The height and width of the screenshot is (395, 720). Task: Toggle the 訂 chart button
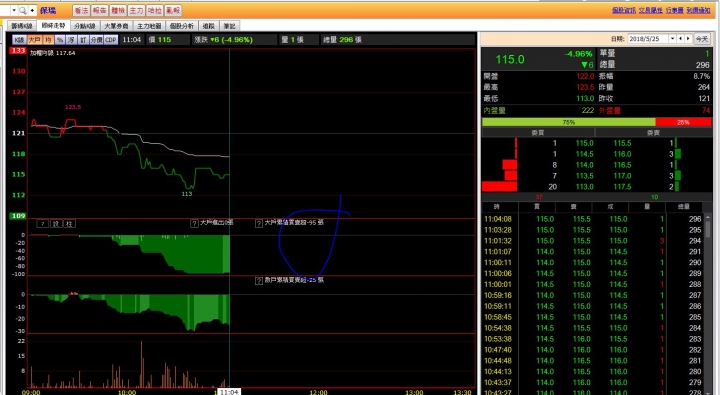(83, 40)
